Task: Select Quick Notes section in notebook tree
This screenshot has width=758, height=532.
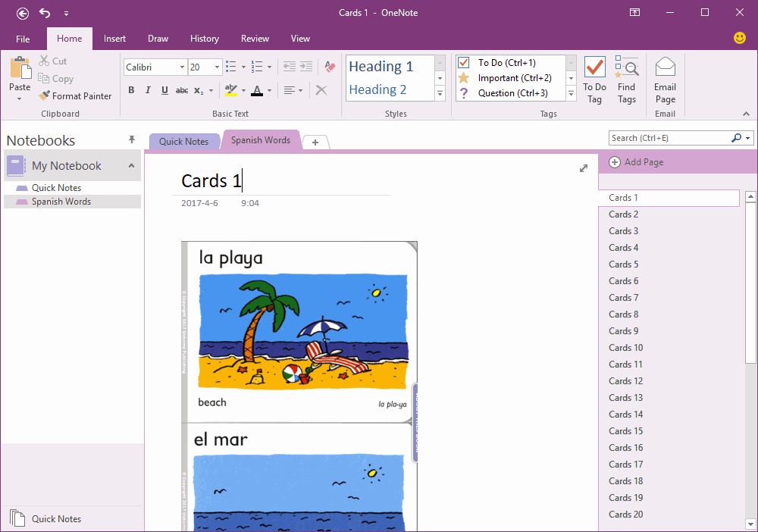Action: pos(73,188)
